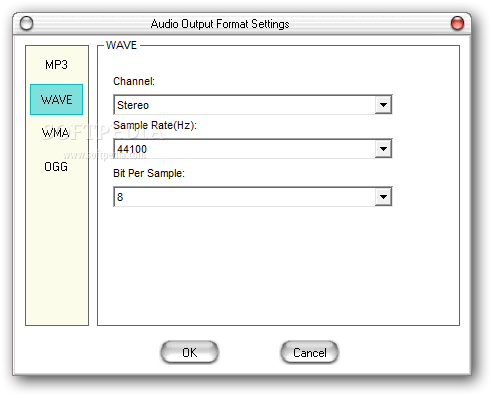Click the Bit Per Sample: label

click(149, 173)
